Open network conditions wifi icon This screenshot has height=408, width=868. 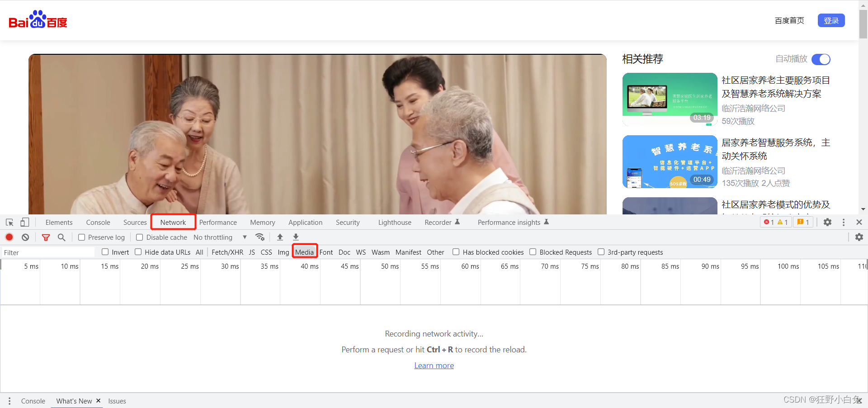pyautogui.click(x=260, y=237)
